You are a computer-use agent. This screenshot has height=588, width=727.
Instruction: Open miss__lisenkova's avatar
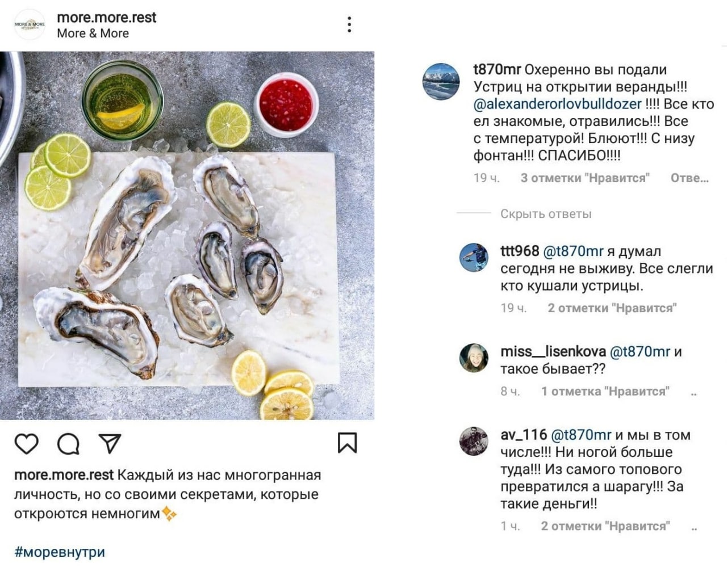[474, 358]
